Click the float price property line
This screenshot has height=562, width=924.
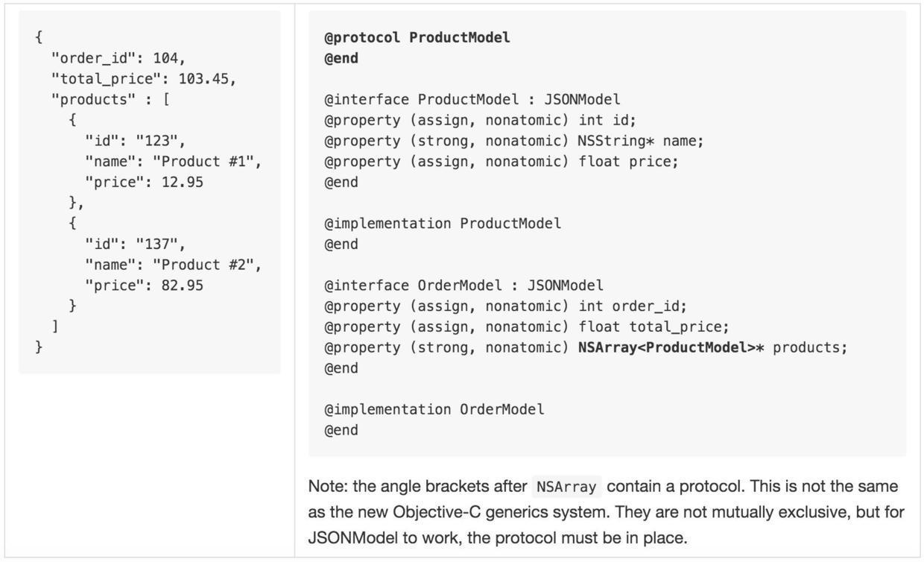[501, 161]
